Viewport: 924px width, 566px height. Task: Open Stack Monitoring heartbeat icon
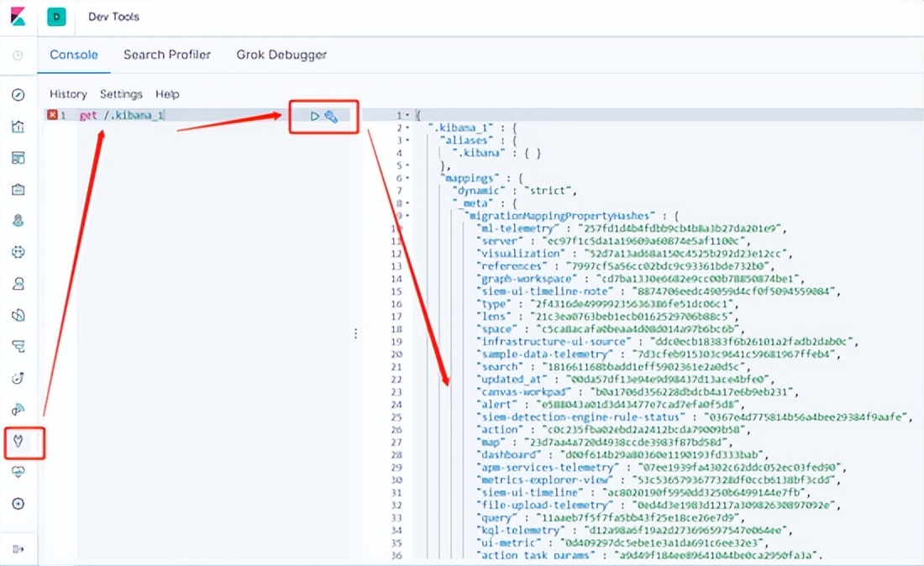point(18,472)
